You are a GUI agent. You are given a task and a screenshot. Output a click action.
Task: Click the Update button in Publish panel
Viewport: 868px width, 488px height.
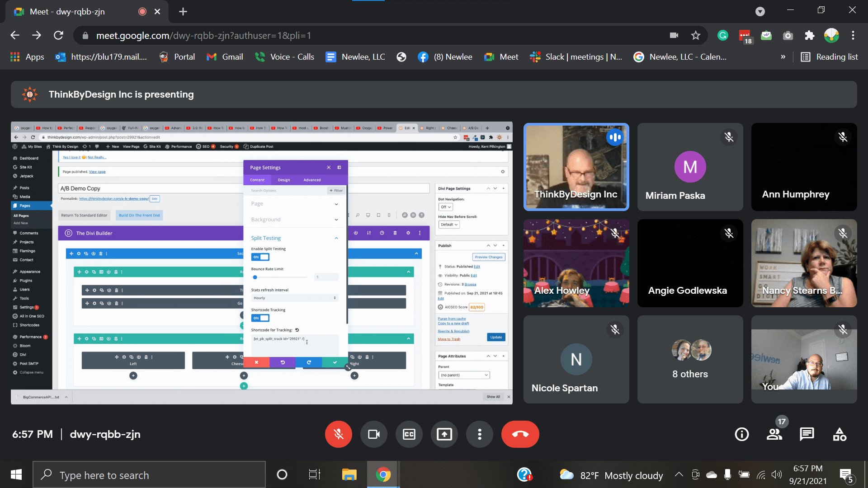495,337
